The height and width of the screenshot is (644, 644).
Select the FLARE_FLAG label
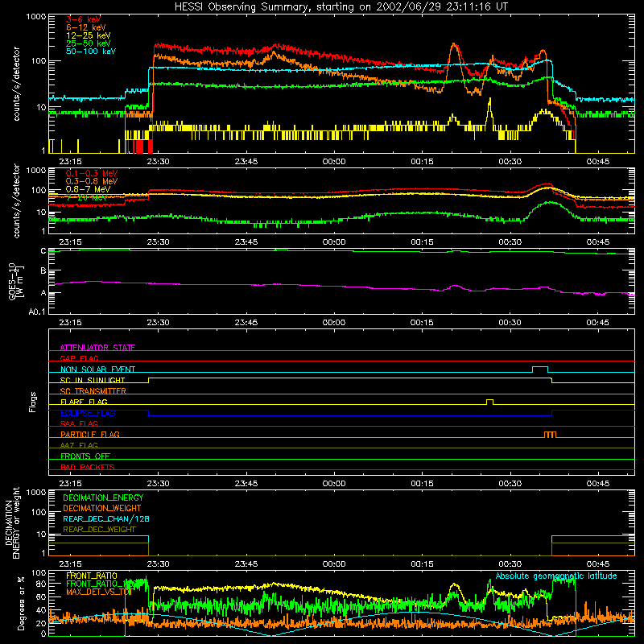(84, 402)
